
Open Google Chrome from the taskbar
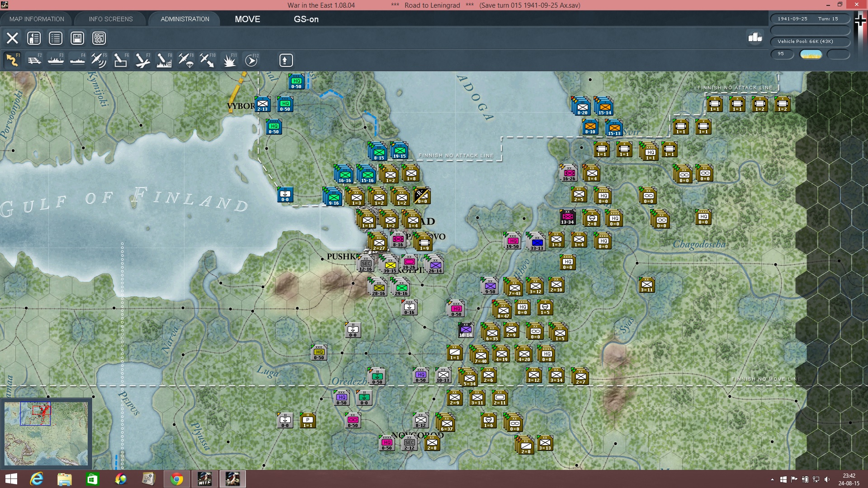coord(177,479)
